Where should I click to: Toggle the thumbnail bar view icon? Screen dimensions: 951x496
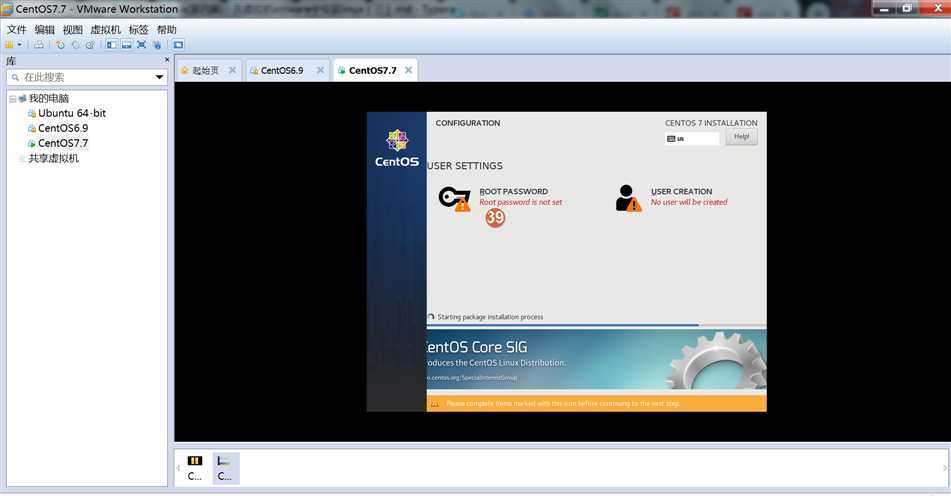click(x=127, y=45)
